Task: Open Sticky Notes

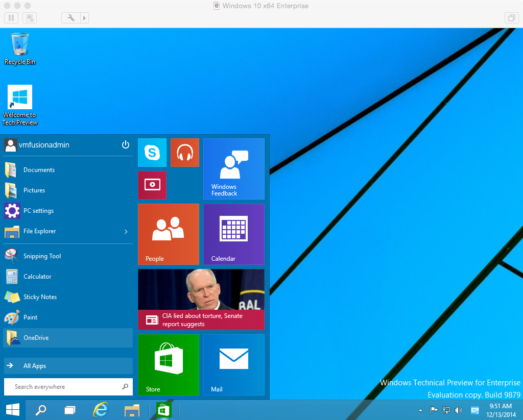Action: [68, 297]
